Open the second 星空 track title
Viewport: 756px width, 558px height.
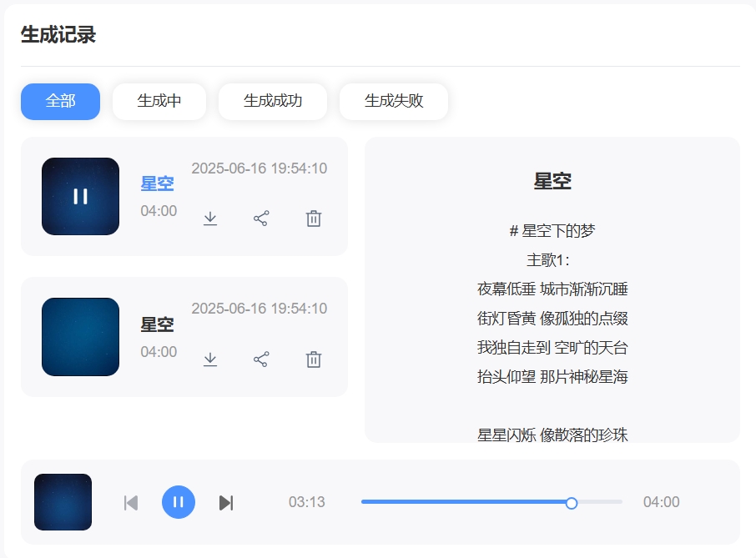pos(157,324)
